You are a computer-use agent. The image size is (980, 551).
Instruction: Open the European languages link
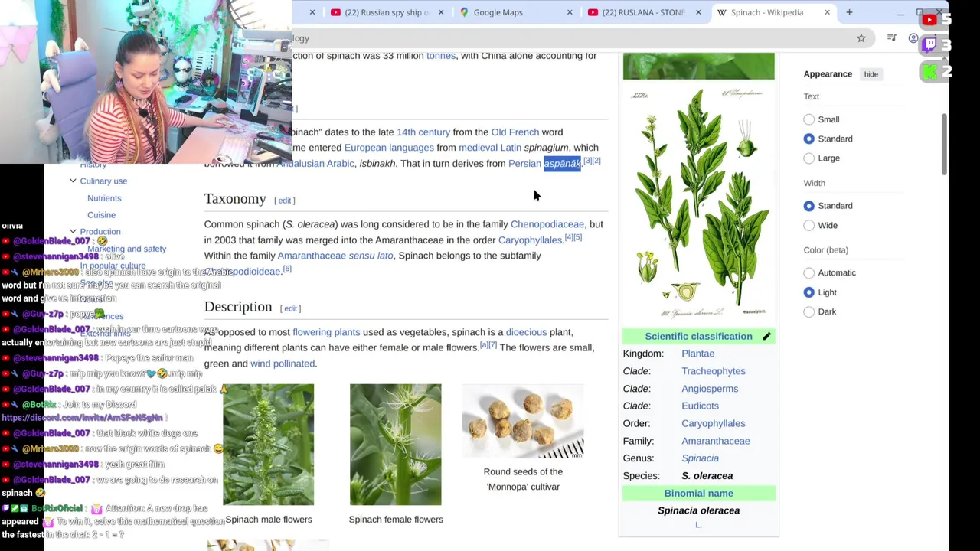389,148
